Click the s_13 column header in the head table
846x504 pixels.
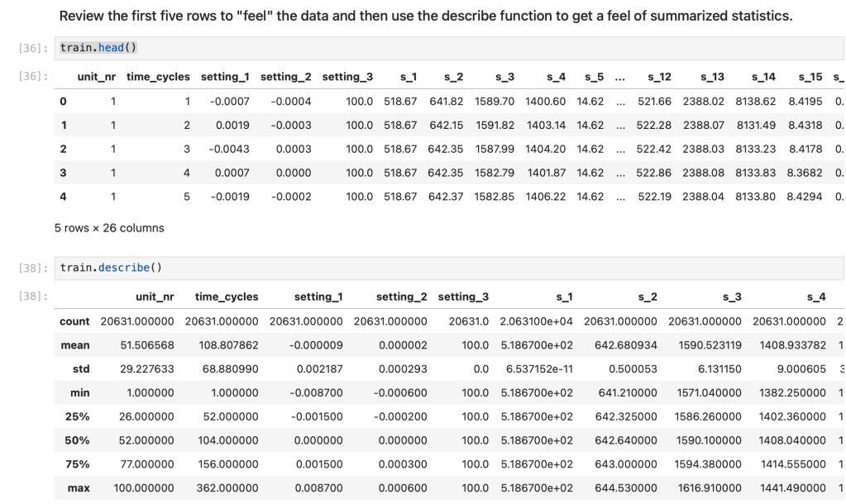click(x=712, y=77)
